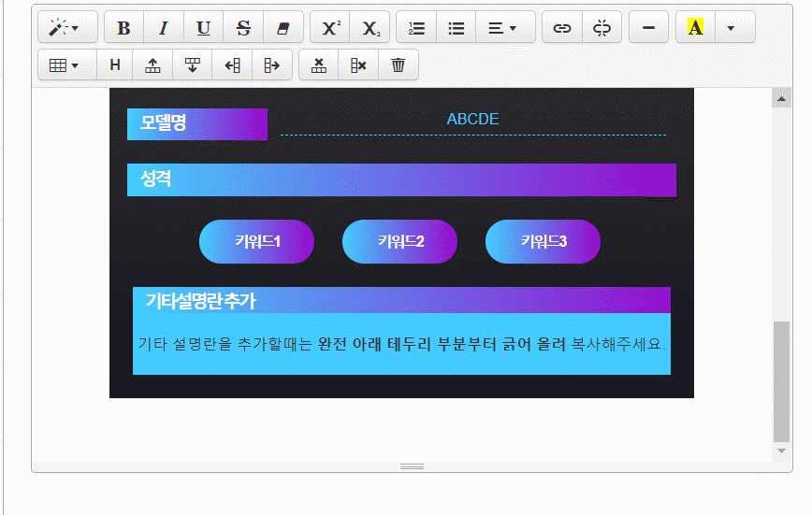
Task: Insert a horizontal rule
Action: click(x=648, y=27)
